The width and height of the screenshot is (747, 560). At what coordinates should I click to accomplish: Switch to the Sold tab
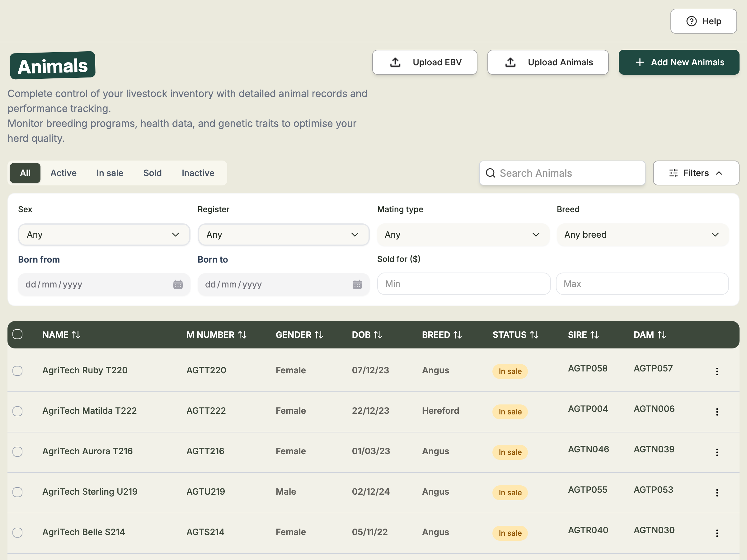point(153,173)
